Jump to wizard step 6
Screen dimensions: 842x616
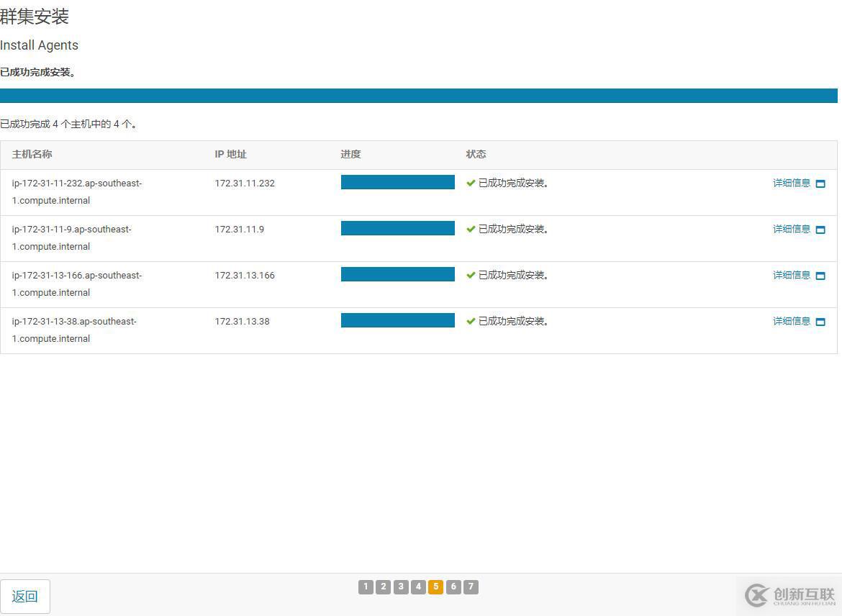[453, 586]
